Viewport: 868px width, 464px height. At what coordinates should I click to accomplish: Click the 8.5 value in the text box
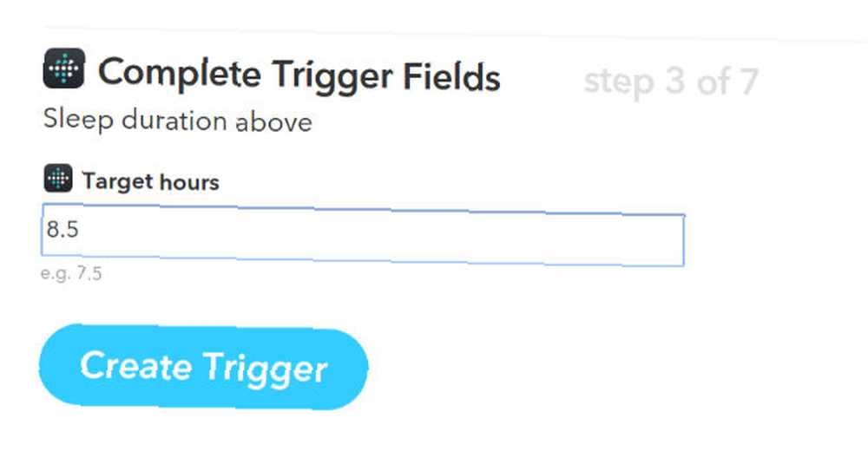coord(62,229)
